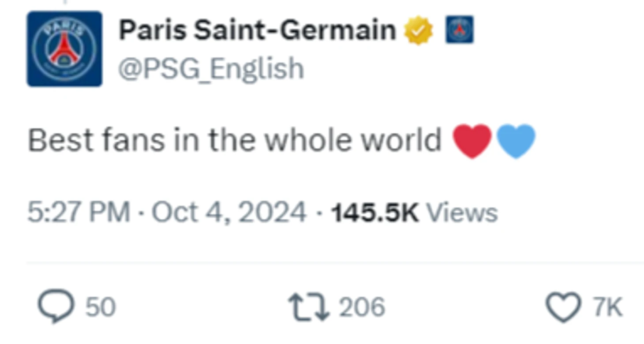644x344 pixels.
Task: Open the small PSG affiliate badge
Action: [x=460, y=30]
